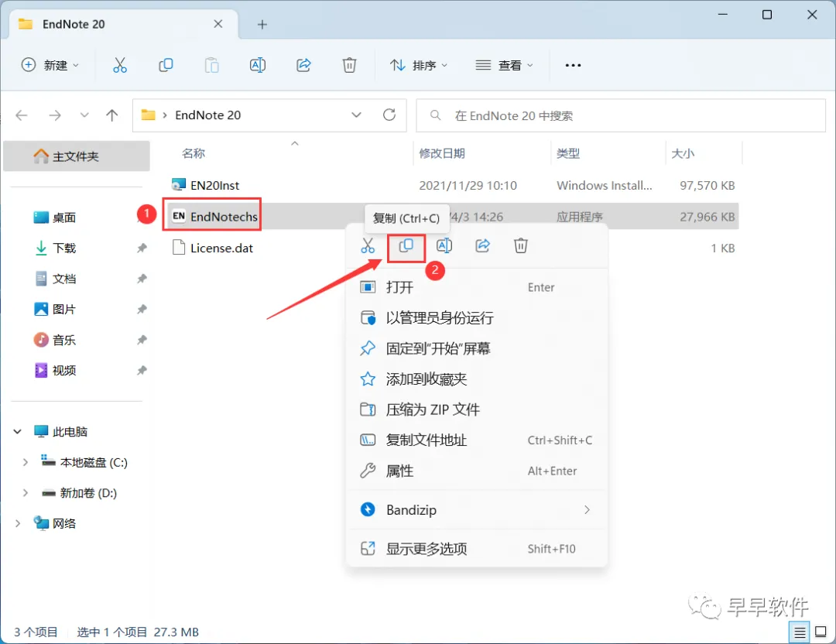836x644 pixels.
Task: Open recent locations chevron dropdown
Action: coord(84,115)
